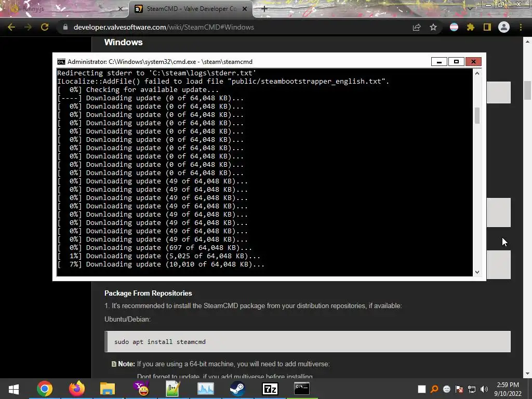The image size is (532, 399).
Task: Go back using the browser back arrow
Action: [x=11, y=27]
